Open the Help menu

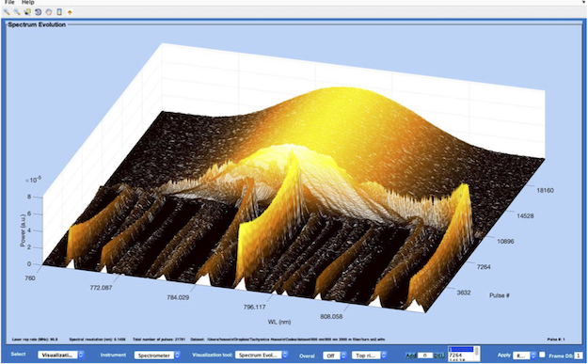27,2
